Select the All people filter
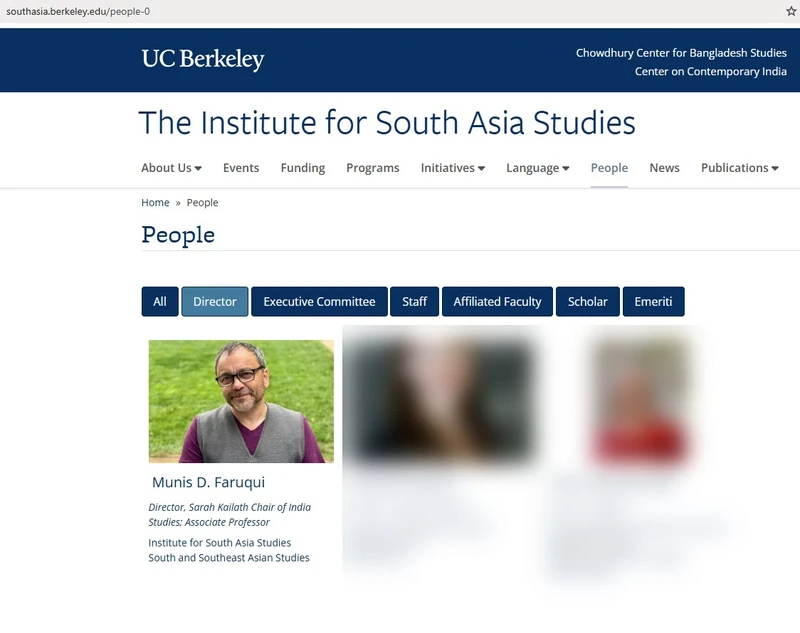The height and width of the screenshot is (633, 800). point(159,301)
